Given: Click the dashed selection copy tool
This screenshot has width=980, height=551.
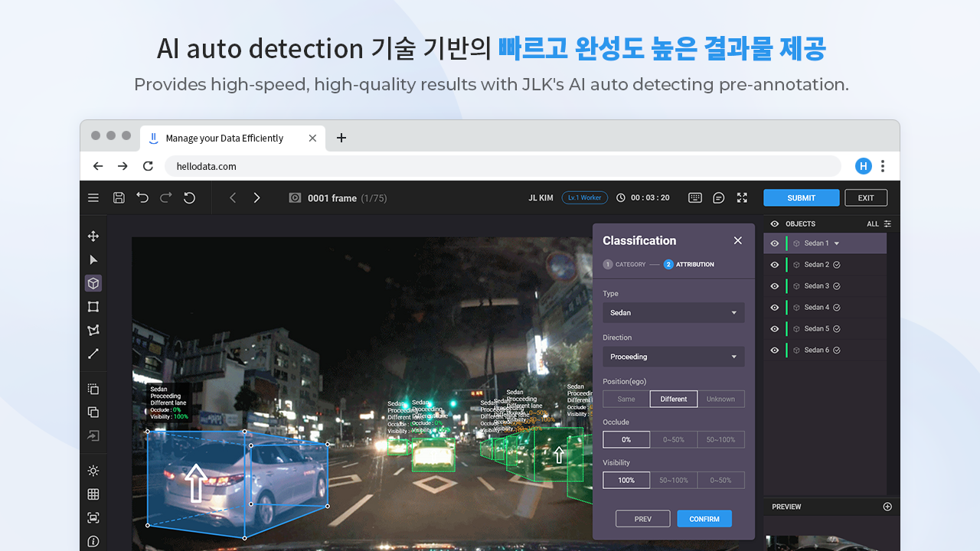Looking at the screenshot, I should tap(93, 389).
